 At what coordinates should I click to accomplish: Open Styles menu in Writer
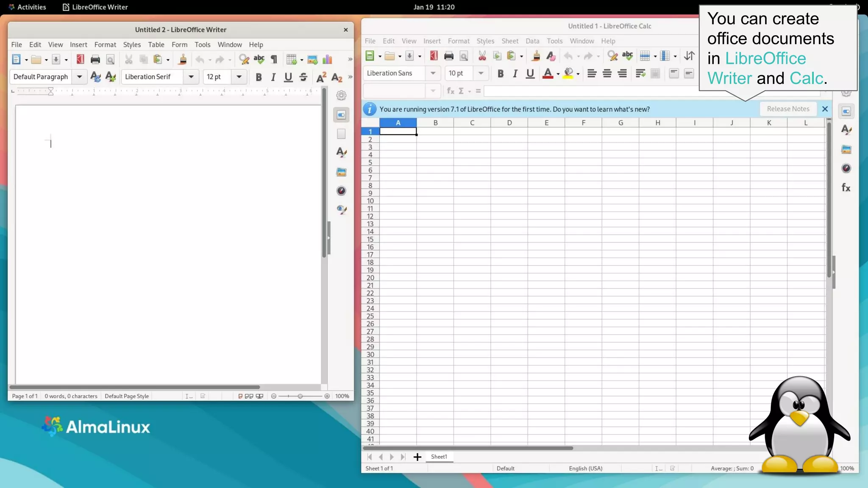(132, 44)
